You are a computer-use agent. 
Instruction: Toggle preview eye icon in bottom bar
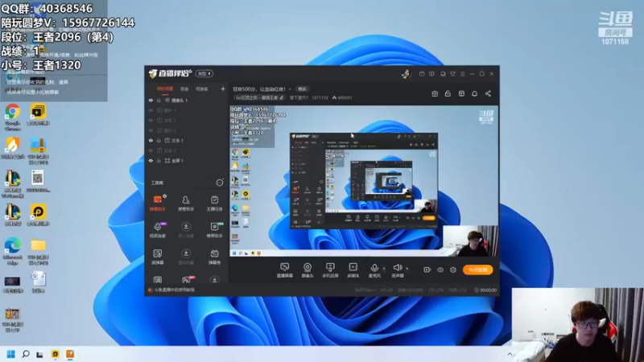(440, 269)
